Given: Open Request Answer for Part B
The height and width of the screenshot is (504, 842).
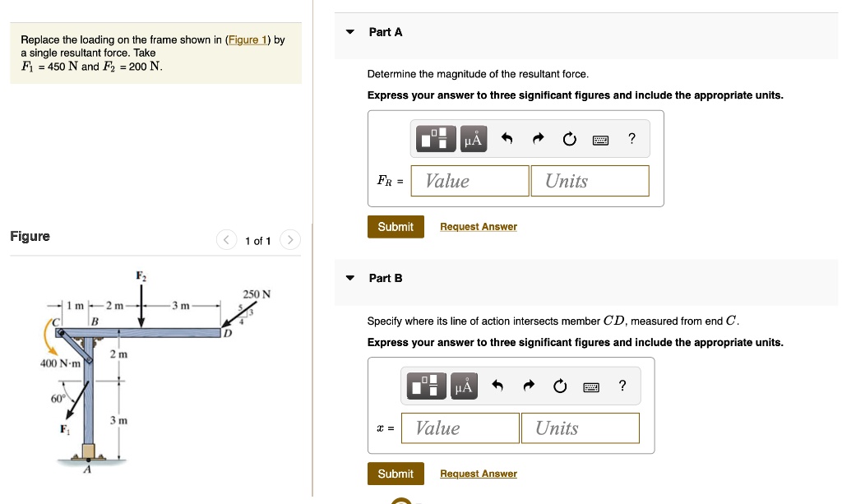Looking at the screenshot, I should coord(478,473).
